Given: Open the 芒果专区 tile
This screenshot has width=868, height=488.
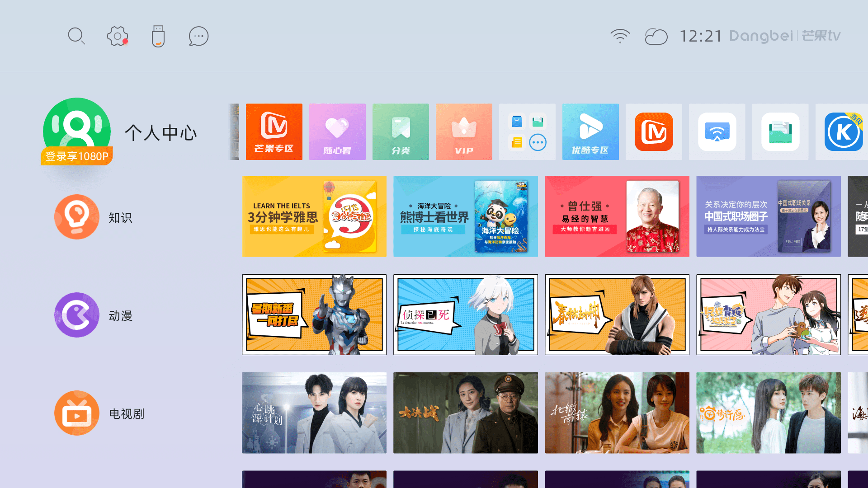Looking at the screenshot, I should click(x=274, y=132).
